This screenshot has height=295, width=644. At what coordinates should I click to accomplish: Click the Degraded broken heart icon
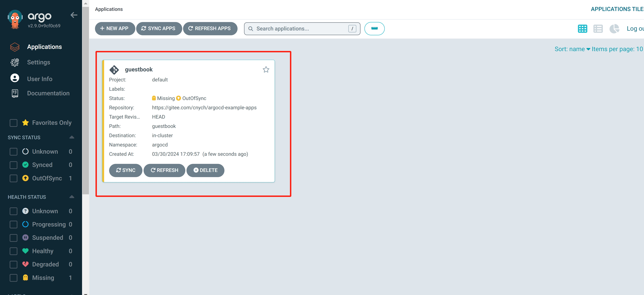pyautogui.click(x=25, y=264)
